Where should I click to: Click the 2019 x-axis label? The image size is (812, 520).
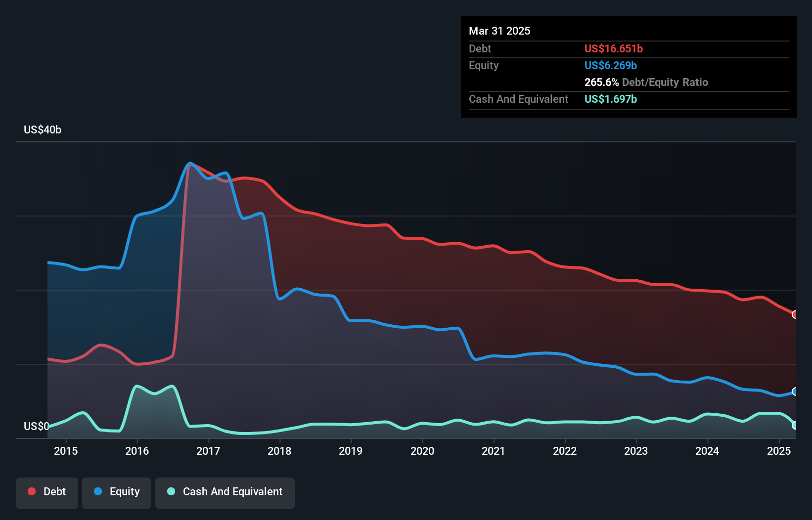click(351, 451)
